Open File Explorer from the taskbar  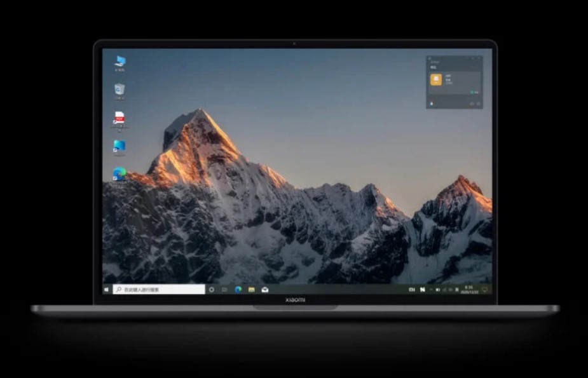tap(251, 290)
